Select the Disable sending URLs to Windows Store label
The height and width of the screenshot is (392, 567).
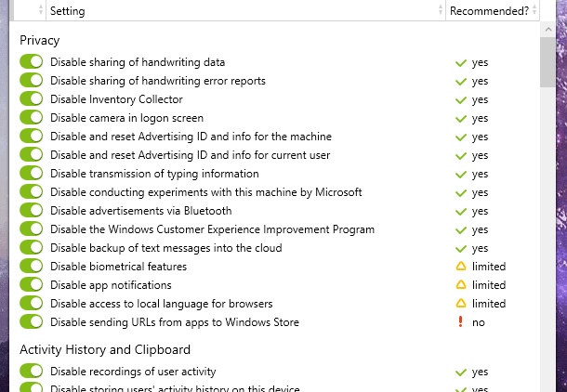coord(175,322)
